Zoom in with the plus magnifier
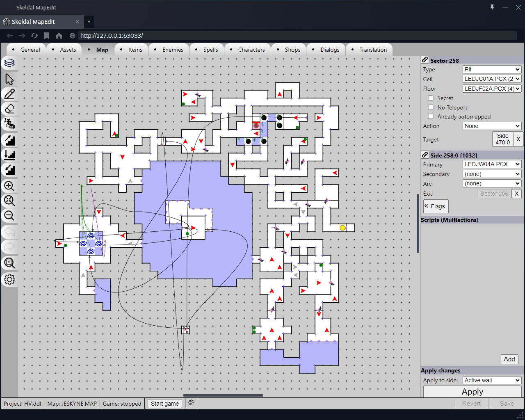 tap(9, 186)
